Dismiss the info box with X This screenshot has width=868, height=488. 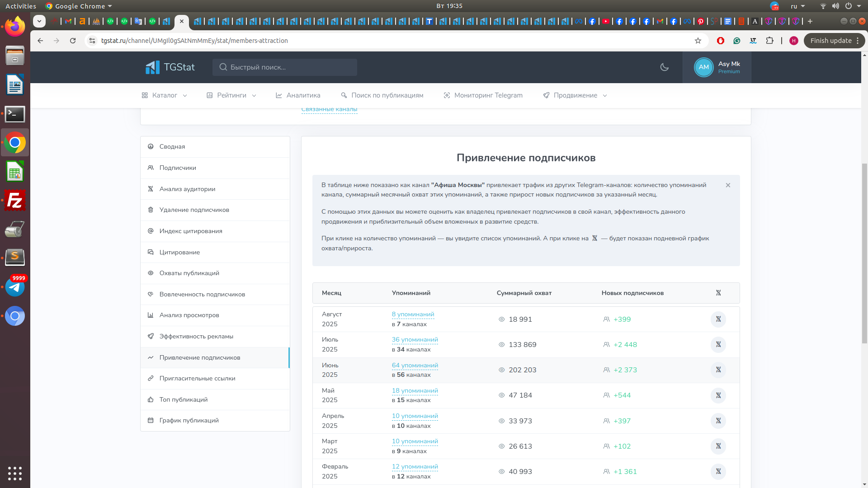(728, 185)
